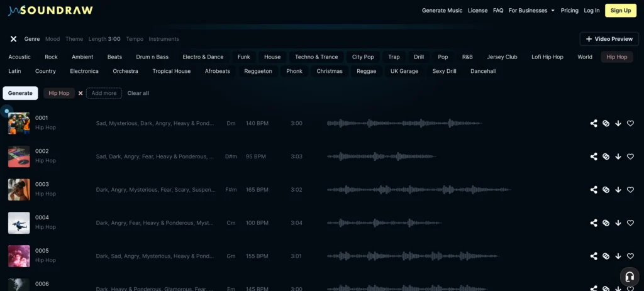Like track 0005

point(630,256)
